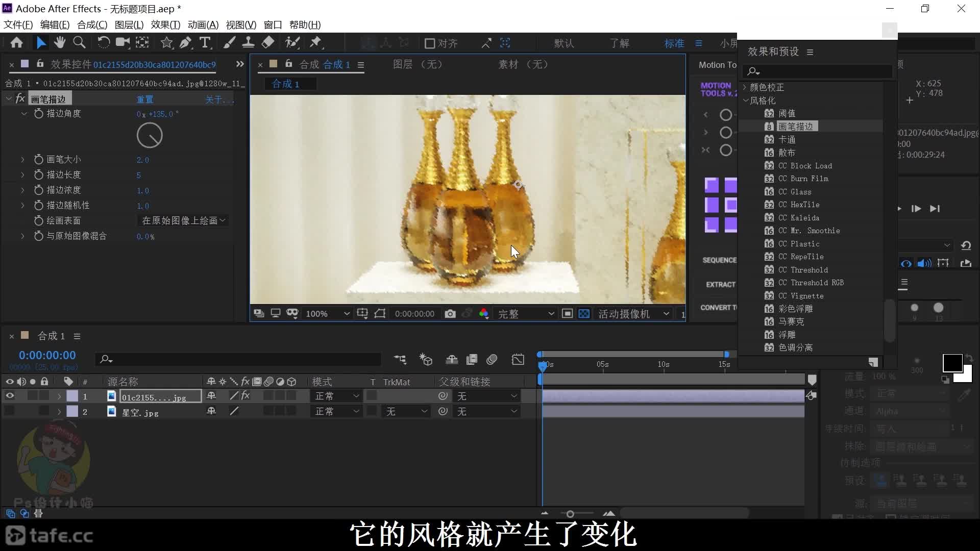Select the 卡通 effect in list
980x551 pixels.
pos(787,139)
